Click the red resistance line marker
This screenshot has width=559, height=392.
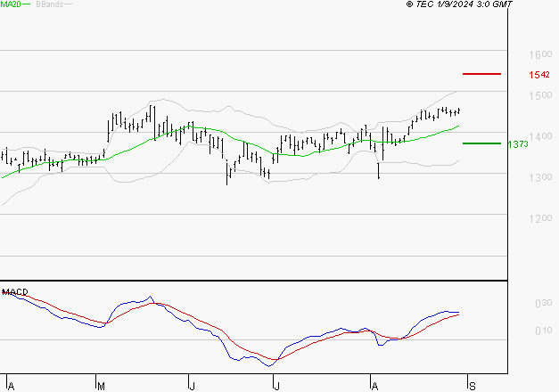tap(481, 74)
